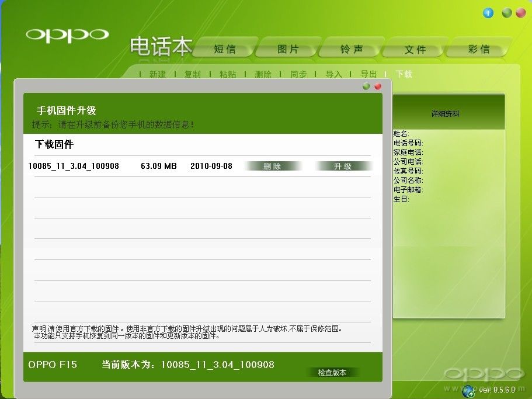This screenshot has height=399, width=532.
Task: Click 同步 in the toolbar
Action: coord(298,74)
